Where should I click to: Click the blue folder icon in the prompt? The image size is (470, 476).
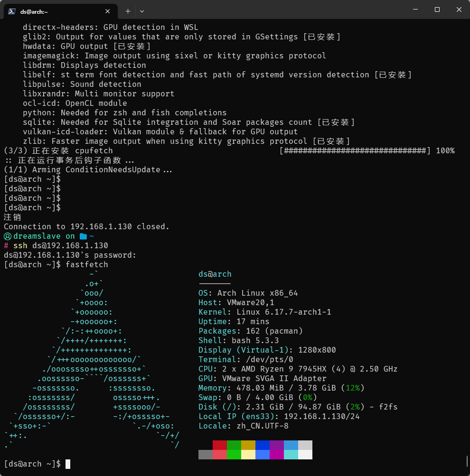tap(84, 236)
